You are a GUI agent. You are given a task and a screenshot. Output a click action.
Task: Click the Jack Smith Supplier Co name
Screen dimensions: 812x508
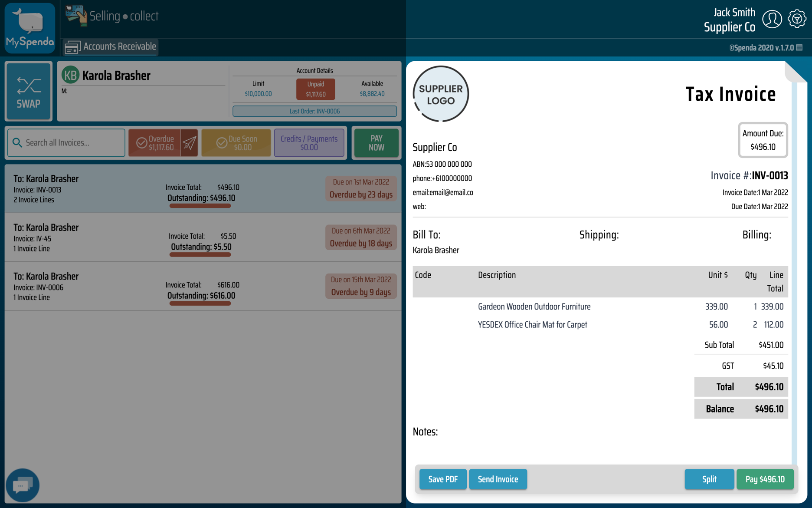click(x=730, y=20)
